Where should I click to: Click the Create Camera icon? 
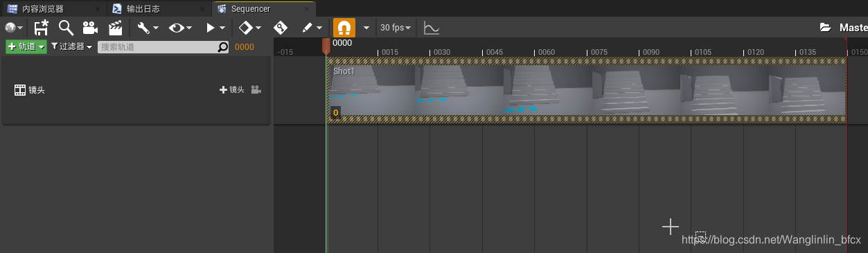(x=90, y=28)
